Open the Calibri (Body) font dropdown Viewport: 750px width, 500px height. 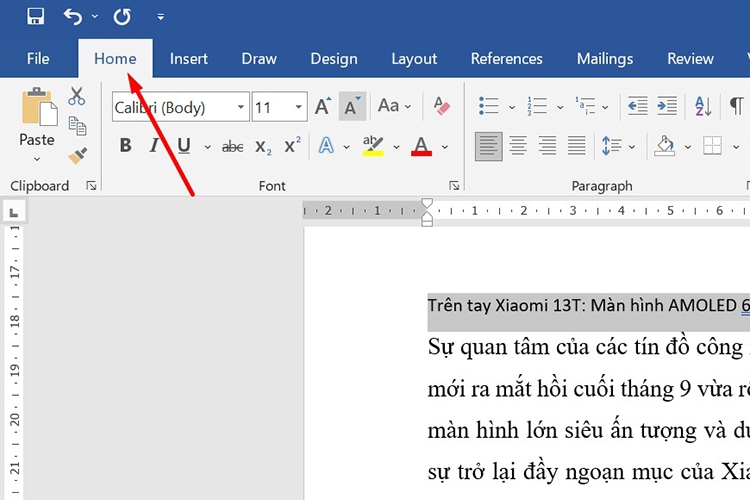pyautogui.click(x=241, y=107)
